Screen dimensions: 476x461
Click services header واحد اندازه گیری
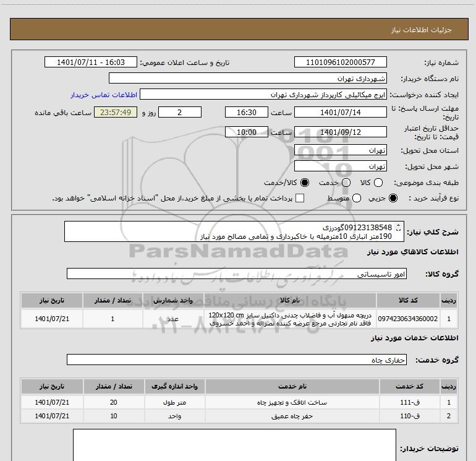[174, 386]
